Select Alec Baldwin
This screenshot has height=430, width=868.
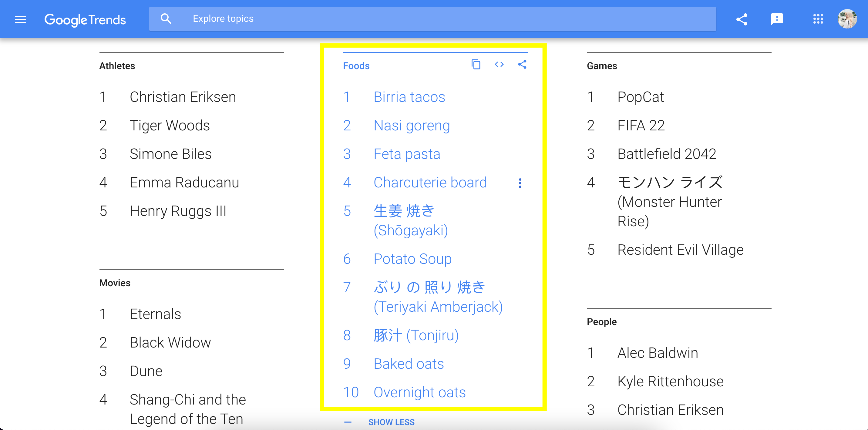click(x=658, y=353)
